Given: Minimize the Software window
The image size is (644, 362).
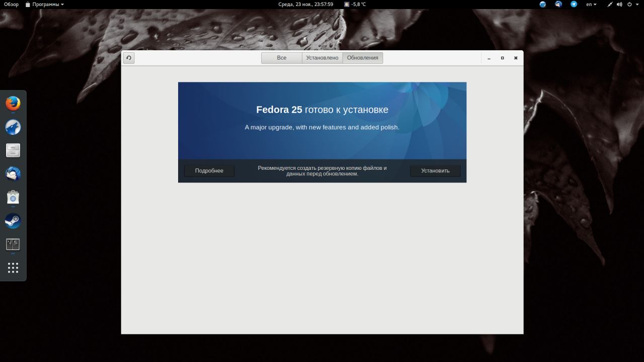Looking at the screenshot, I should coord(489,58).
